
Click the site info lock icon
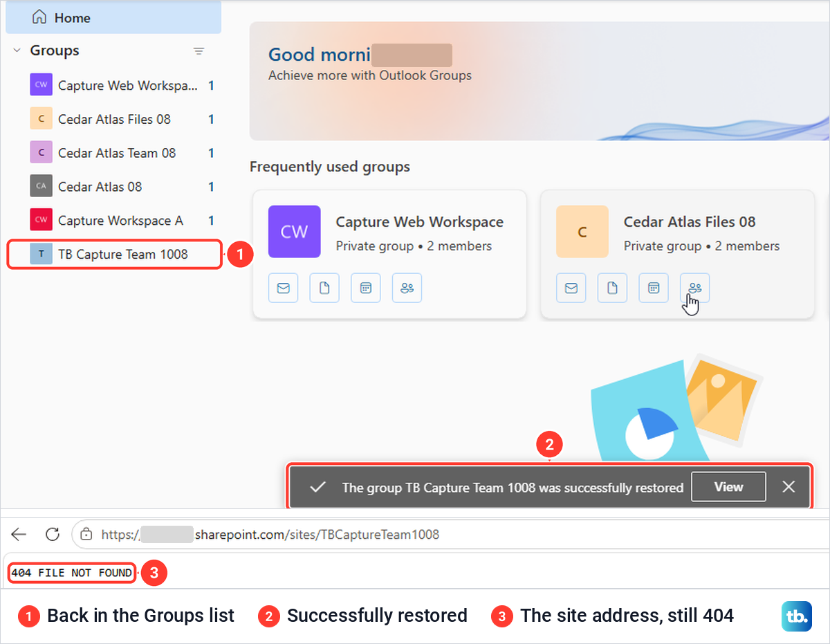(x=86, y=534)
